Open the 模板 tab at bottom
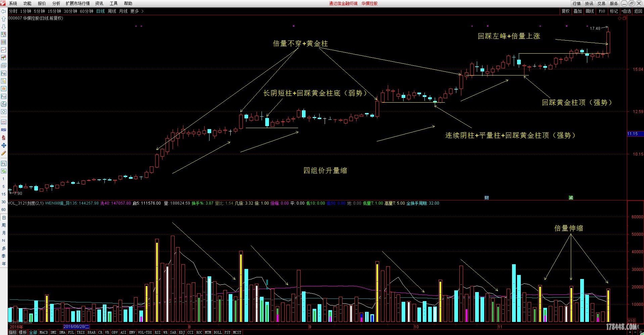Image resolution: width=644 pixels, height=335 pixels. click(x=23, y=332)
